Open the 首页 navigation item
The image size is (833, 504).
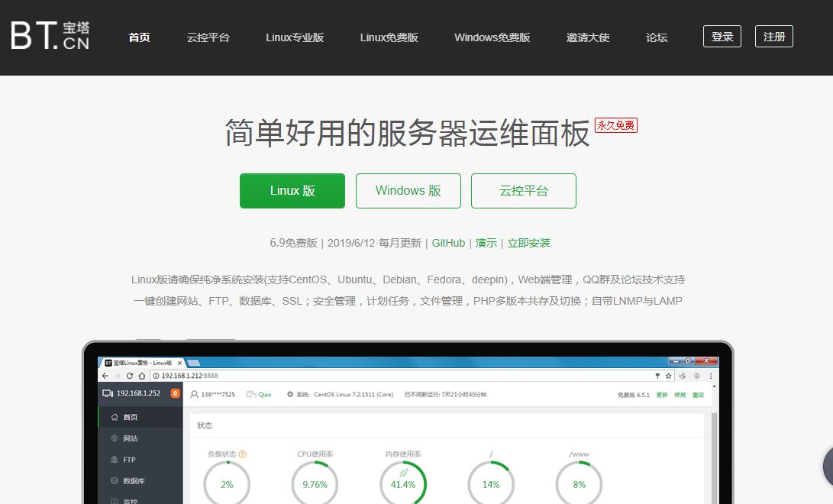pos(139,37)
